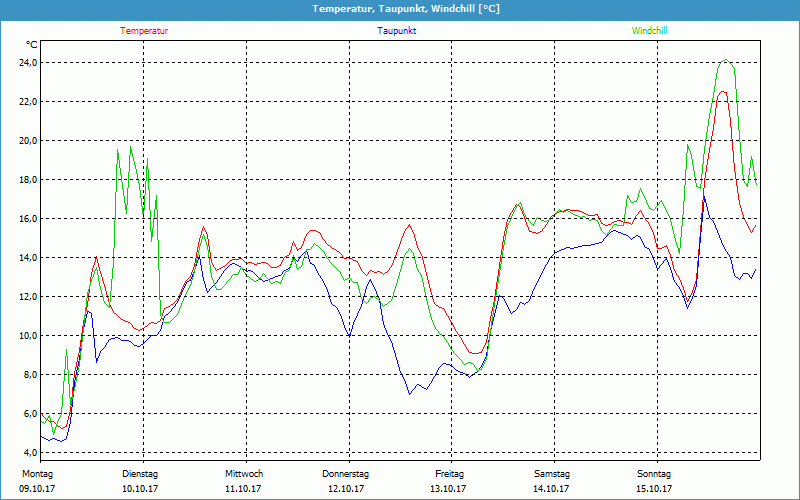Click the green Windchill legend label
The width and height of the screenshot is (800, 500).
click(649, 31)
